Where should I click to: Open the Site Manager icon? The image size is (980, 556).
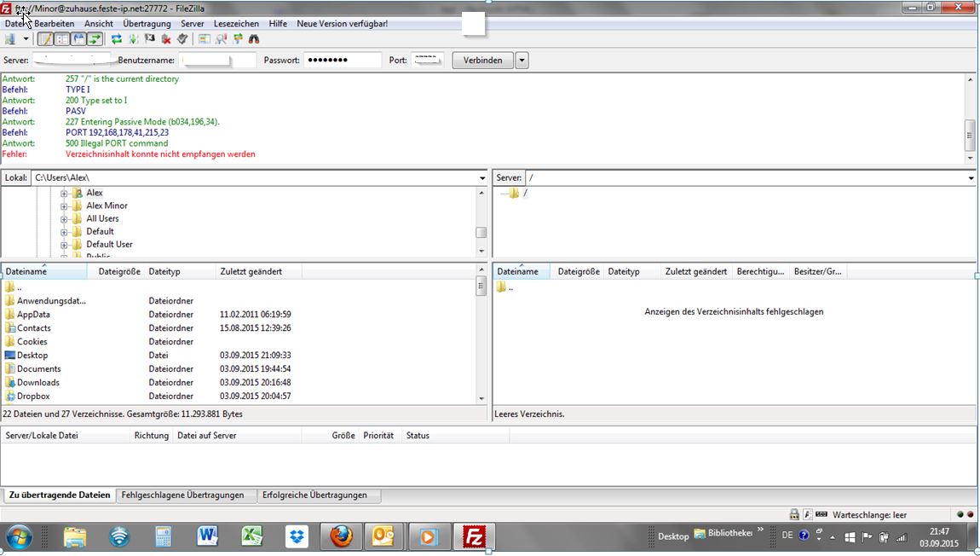pos(10,39)
